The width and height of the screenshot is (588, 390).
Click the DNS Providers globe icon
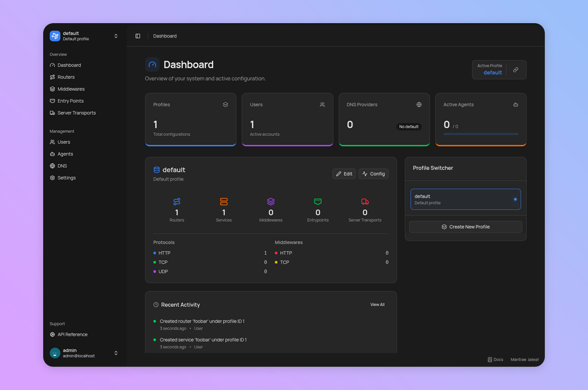[419, 104]
